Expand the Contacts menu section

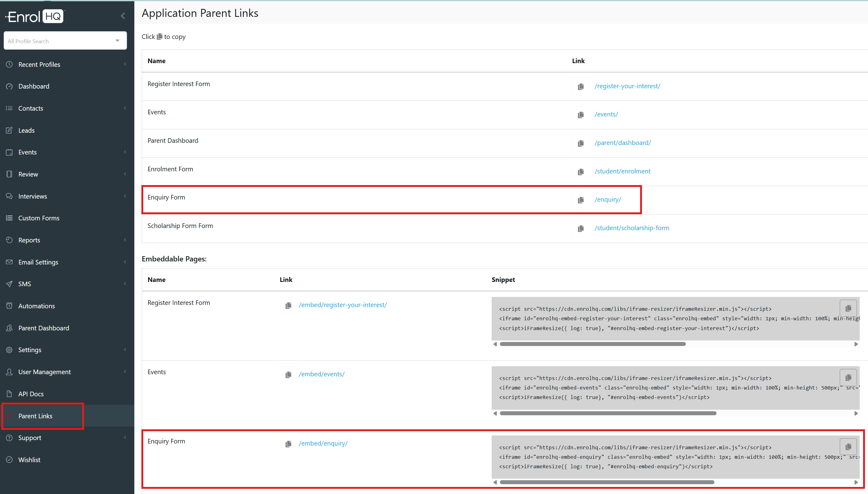[31, 108]
